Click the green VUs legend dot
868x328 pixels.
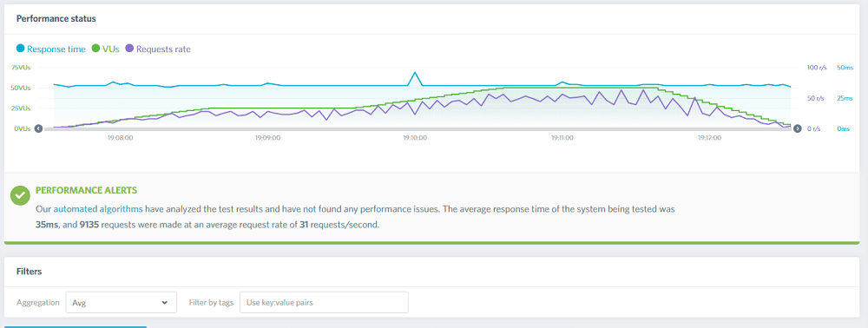click(95, 49)
